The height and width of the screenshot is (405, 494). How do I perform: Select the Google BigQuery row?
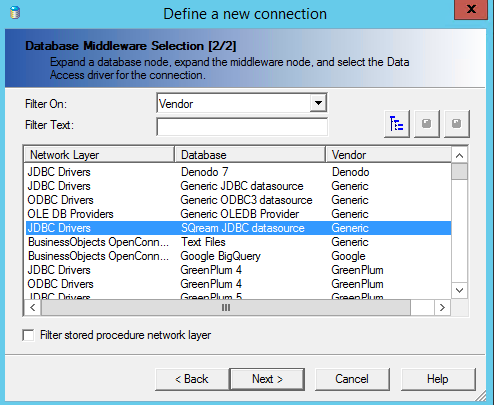[x=238, y=256]
